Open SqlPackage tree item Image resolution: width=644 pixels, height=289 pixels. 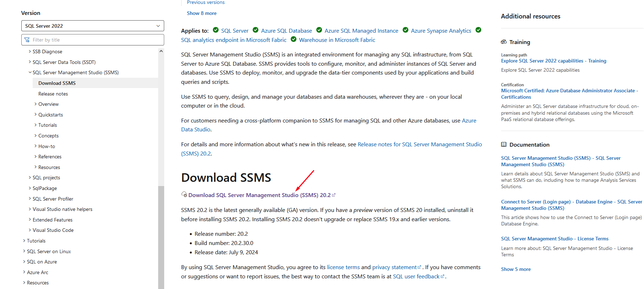(45, 188)
